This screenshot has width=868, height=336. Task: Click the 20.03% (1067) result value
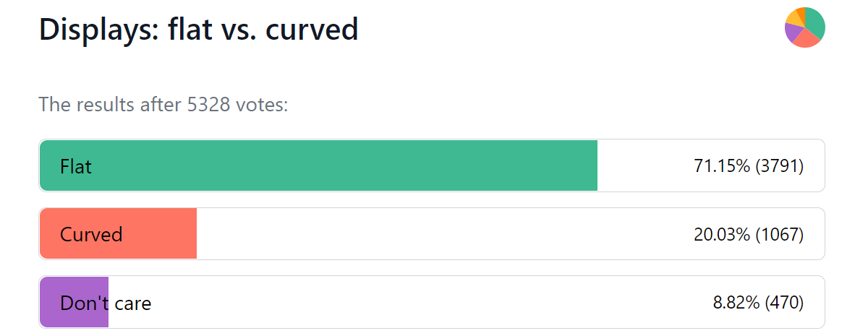tap(749, 234)
